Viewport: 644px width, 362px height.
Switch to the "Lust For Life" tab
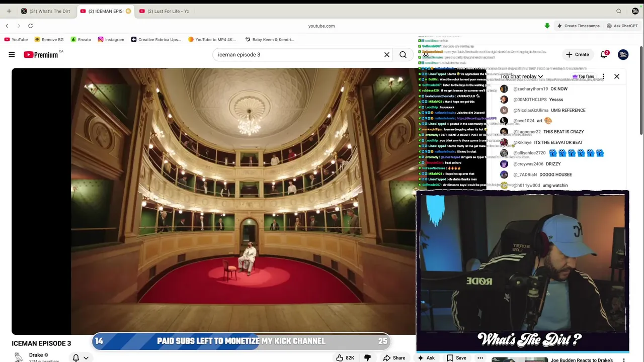(165, 11)
